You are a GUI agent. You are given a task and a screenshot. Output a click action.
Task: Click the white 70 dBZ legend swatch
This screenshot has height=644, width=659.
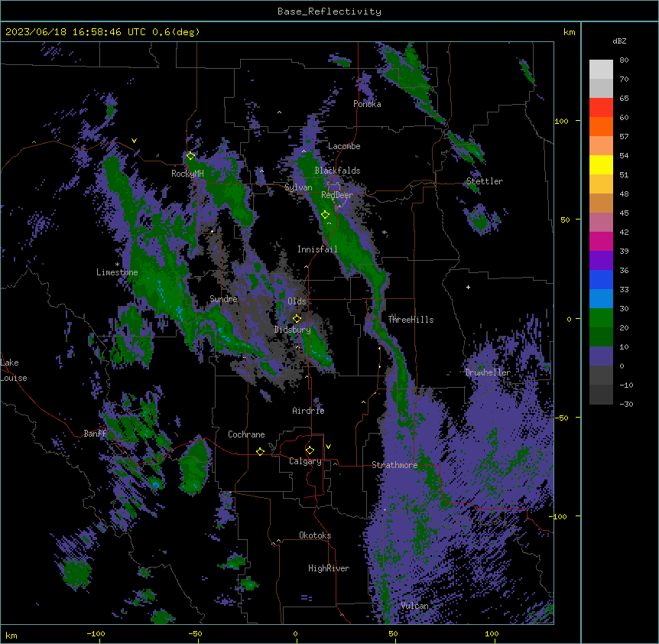click(601, 70)
